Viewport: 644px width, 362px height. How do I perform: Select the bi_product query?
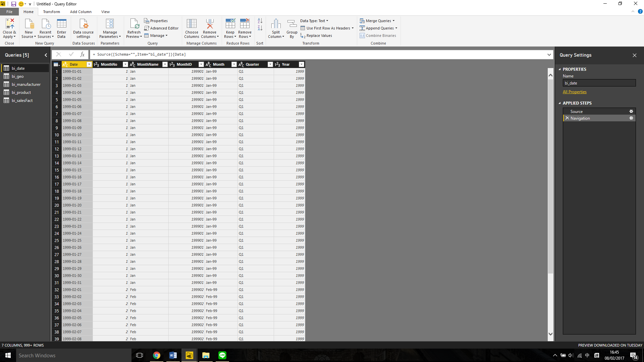[25, 93]
